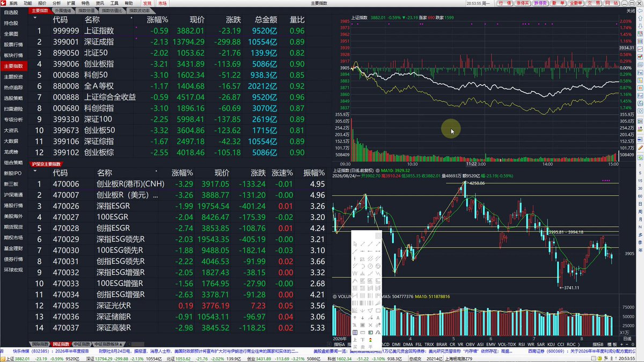Switch to 日 daily period in right sidebar

pos(640,204)
